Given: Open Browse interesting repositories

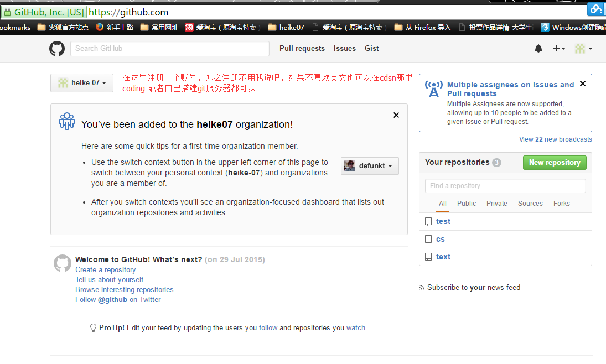Looking at the screenshot, I should pyautogui.click(x=125, y=290).
